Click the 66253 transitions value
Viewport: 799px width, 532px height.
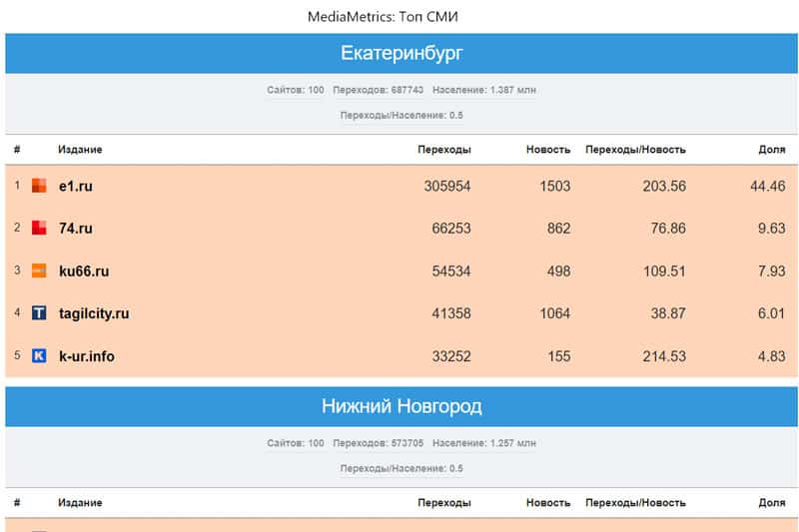pos(451,229)
